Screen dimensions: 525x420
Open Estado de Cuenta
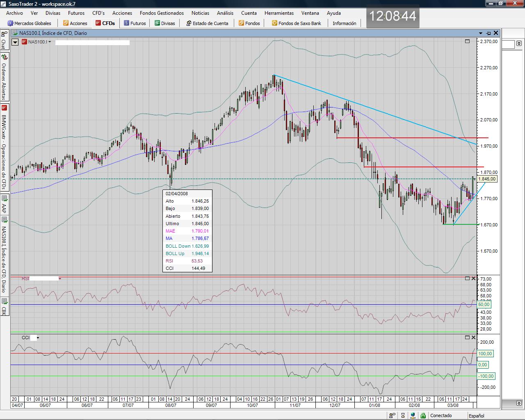pos(189,23)
